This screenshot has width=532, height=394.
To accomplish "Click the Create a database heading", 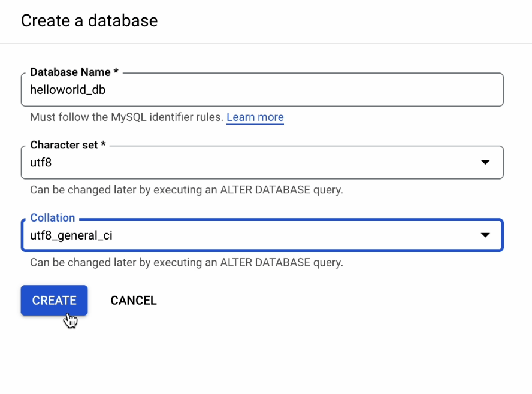I will click(89, 21).
